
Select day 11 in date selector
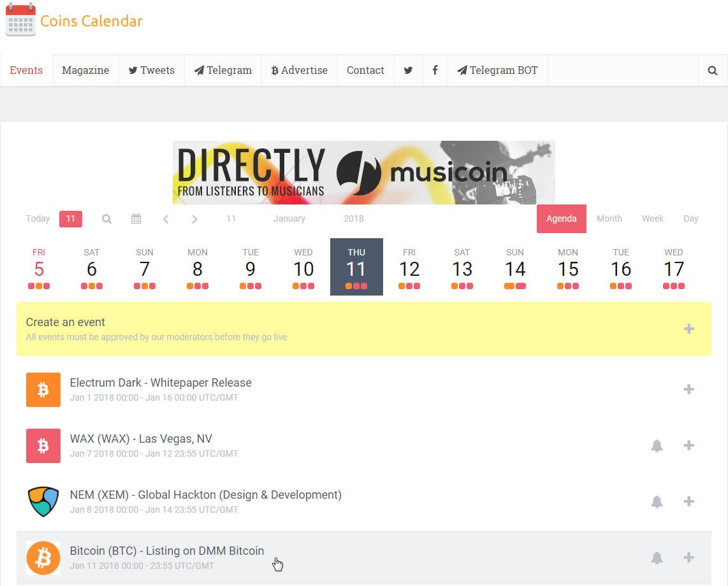[231, 218]
